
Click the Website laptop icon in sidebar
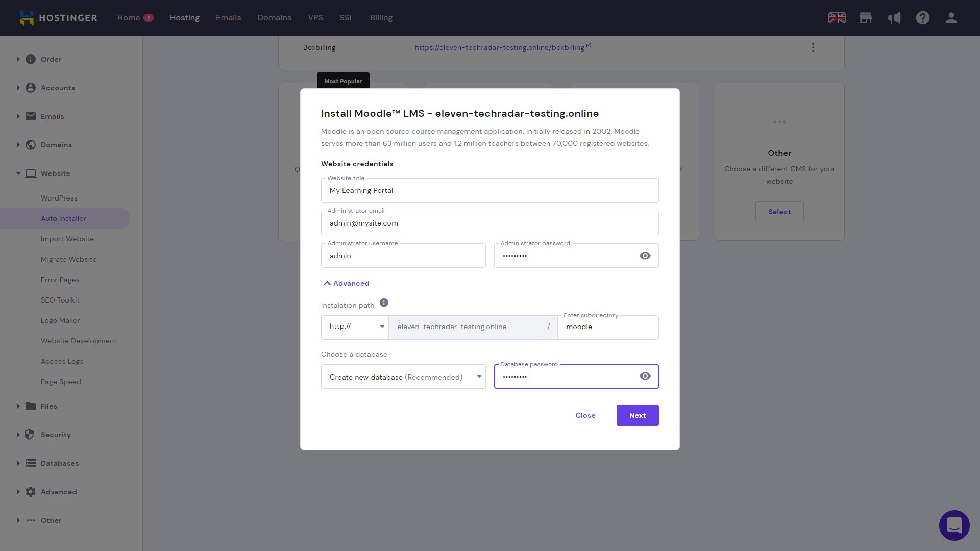(31, 173)
